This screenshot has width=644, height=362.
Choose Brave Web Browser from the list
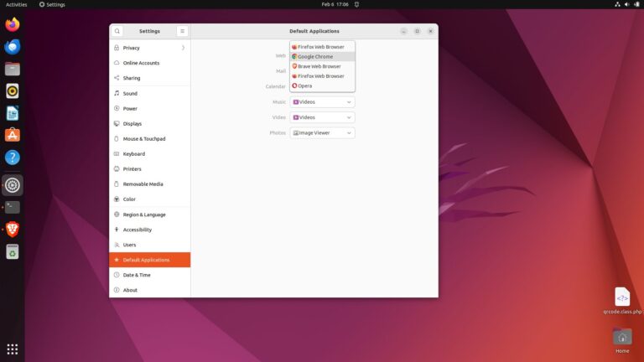pos(322,66)
